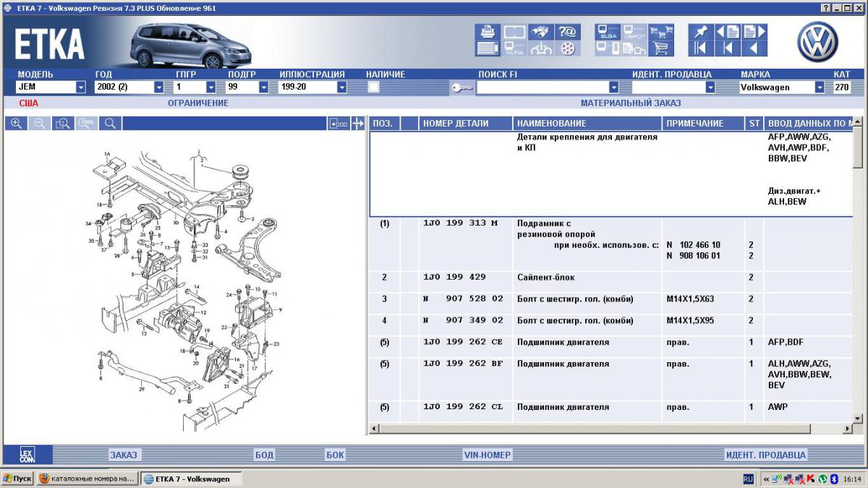Click the multiple shopping carts icon
Screen dimensions: 868x488
[661, 32]
